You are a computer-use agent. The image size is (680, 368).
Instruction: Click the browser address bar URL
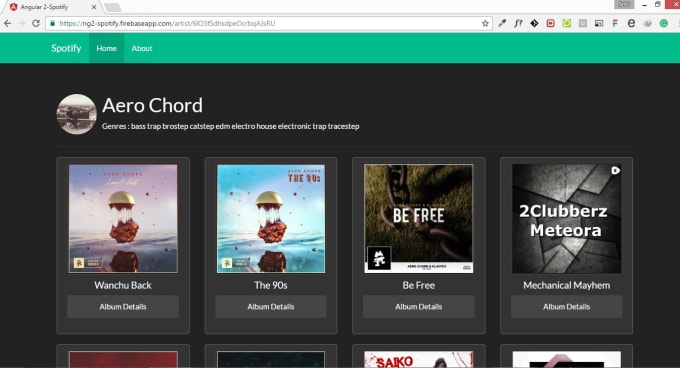tap(167, 23)
